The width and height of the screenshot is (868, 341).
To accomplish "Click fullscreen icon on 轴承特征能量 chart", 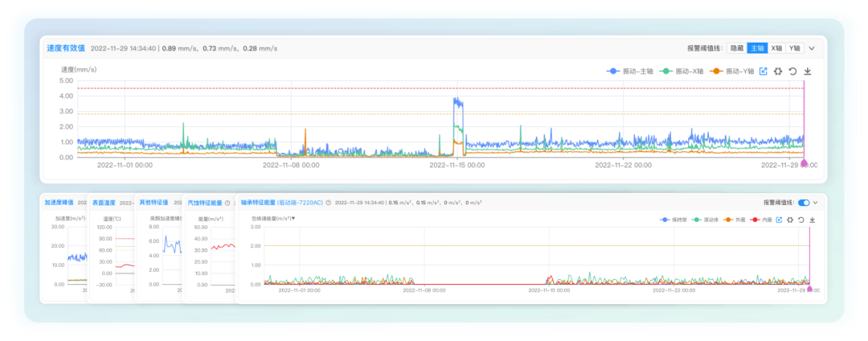I will 790,220.
